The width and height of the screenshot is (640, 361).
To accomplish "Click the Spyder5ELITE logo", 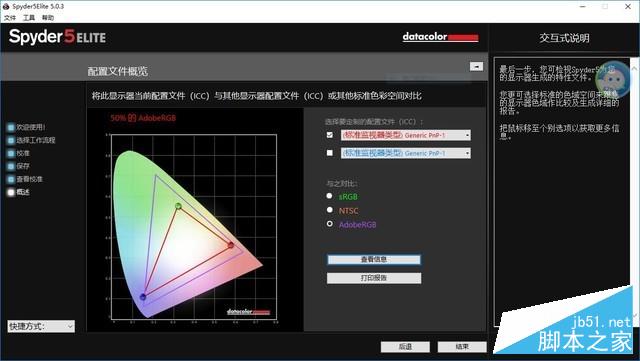I will click(x=57, y=37).
